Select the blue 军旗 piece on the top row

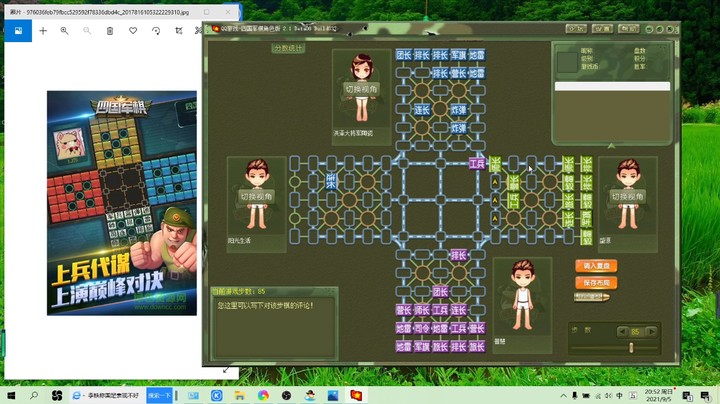point(458,55)
